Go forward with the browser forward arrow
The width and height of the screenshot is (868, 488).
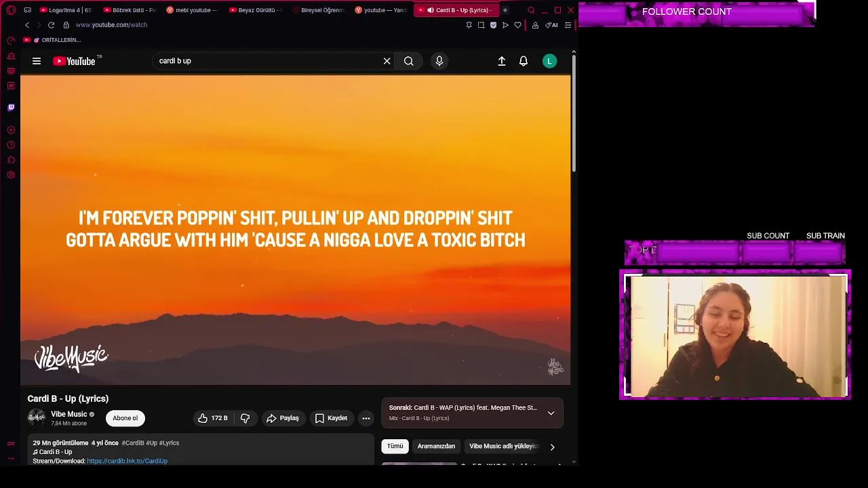pos(39,25)
